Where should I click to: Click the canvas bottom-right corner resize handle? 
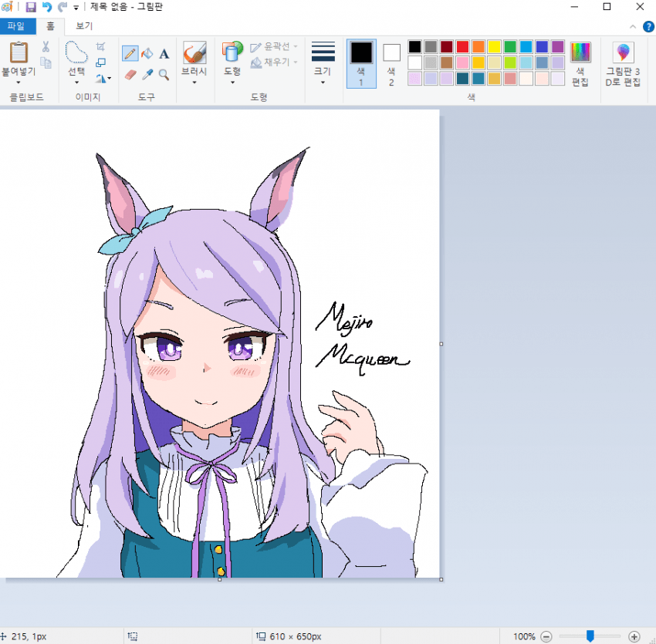[x=441, y=580]
